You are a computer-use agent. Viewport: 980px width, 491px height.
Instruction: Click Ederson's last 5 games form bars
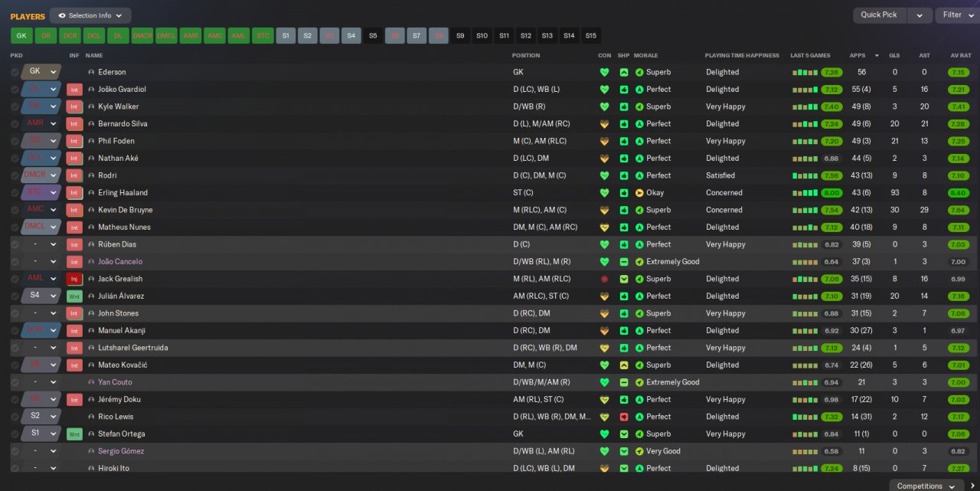pyautogui.click(x=804, y=73)
